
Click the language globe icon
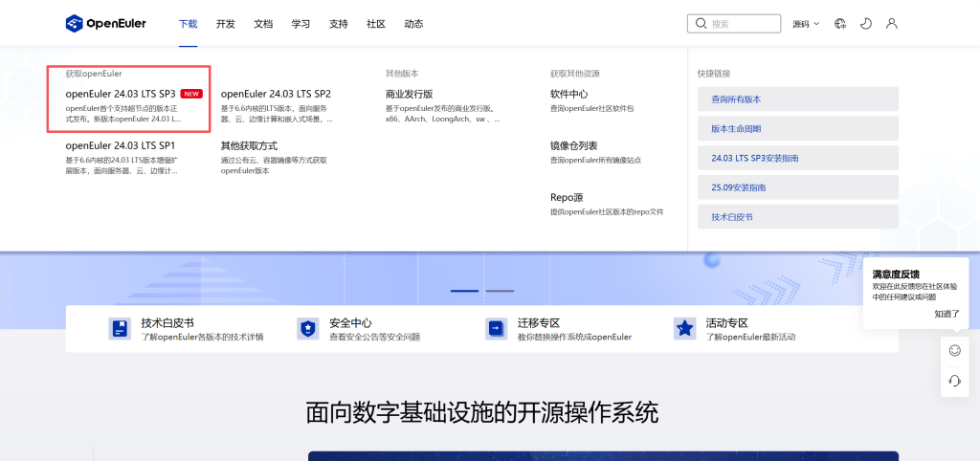tap(840, 23)
